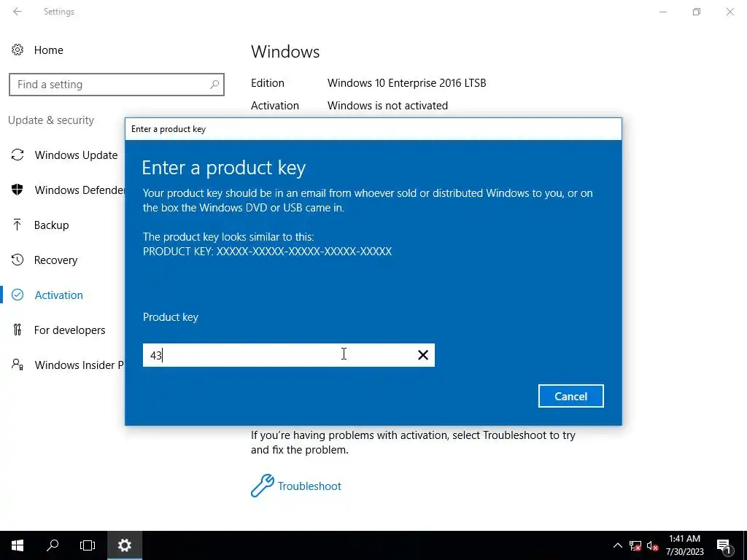Click the search magnifier in Find a setting
The height and width of the screenshot is (560, 747).
[x=214, y=85]
